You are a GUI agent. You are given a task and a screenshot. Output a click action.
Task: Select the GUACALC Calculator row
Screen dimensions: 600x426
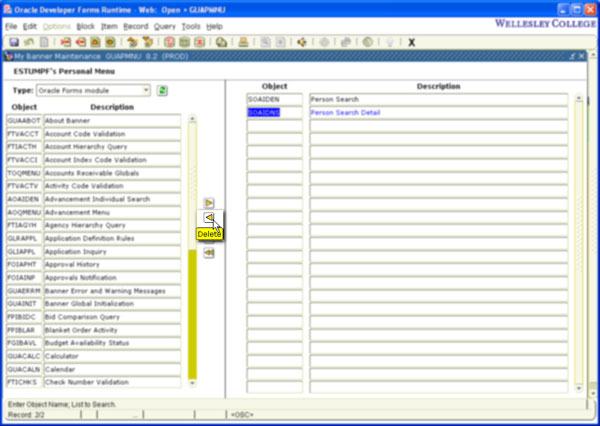click(x=94, y=356)
